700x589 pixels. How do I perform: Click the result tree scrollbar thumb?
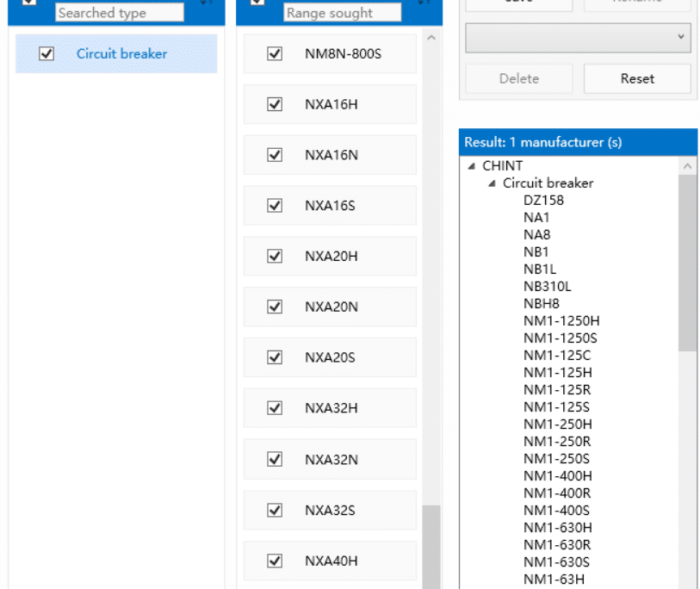[x=687, y=263]
